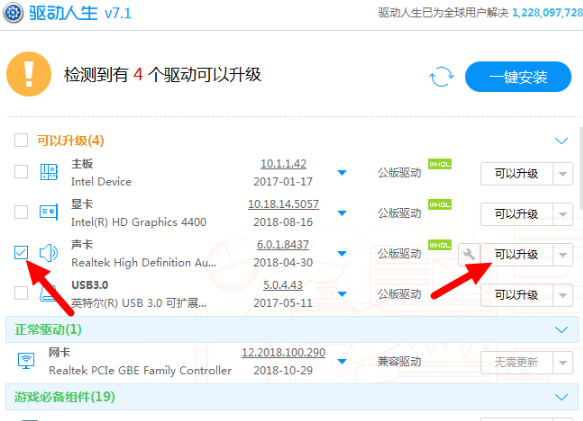This screenshot has width=583, height=421.
Task: Click 可以升级 button for 主板
Action: click(x=516, y=174)
